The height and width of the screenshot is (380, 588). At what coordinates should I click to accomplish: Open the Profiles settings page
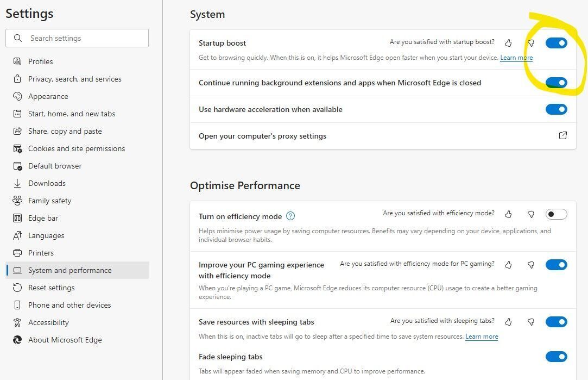point(77,61)
